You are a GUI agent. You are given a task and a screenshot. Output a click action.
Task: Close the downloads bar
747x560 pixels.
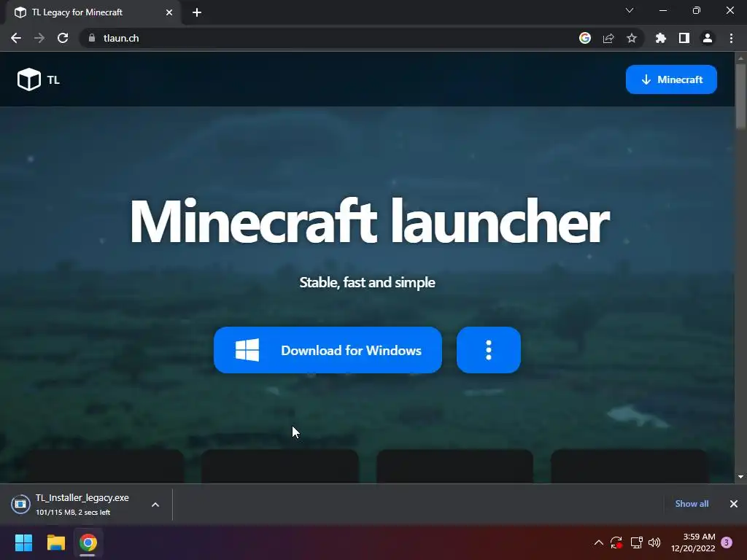coord(734,504)
